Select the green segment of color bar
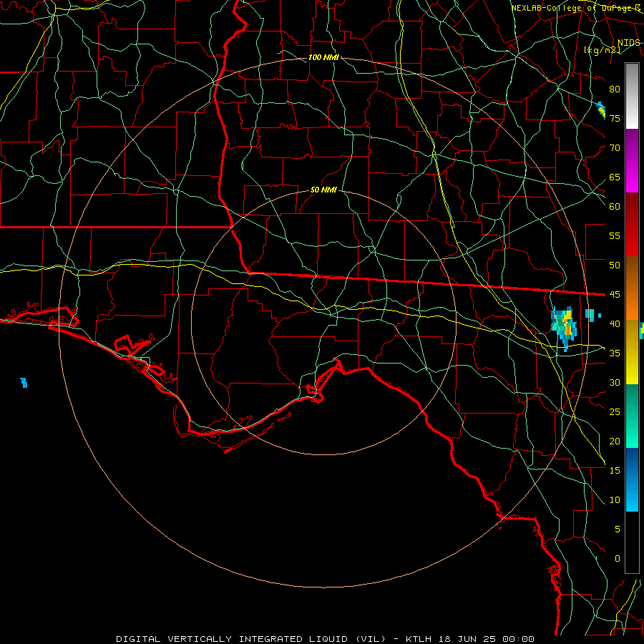Screen dimensions: 644x644 click(632, 416)
